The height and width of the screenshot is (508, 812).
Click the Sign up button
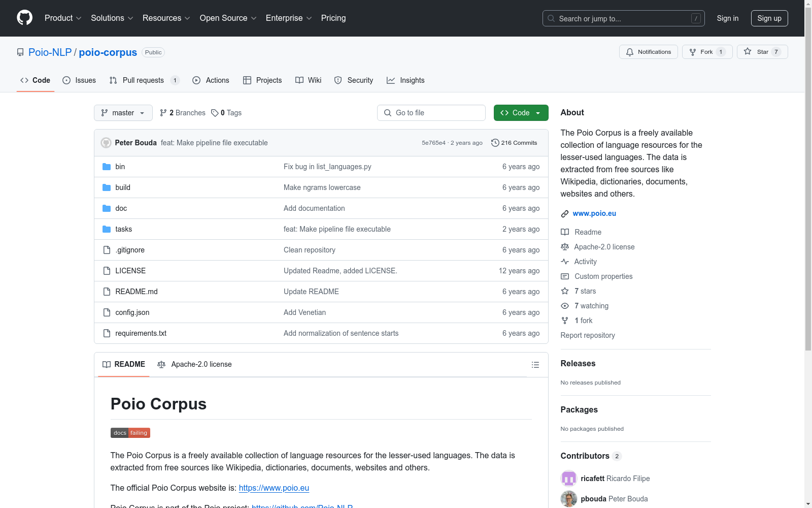769,18
